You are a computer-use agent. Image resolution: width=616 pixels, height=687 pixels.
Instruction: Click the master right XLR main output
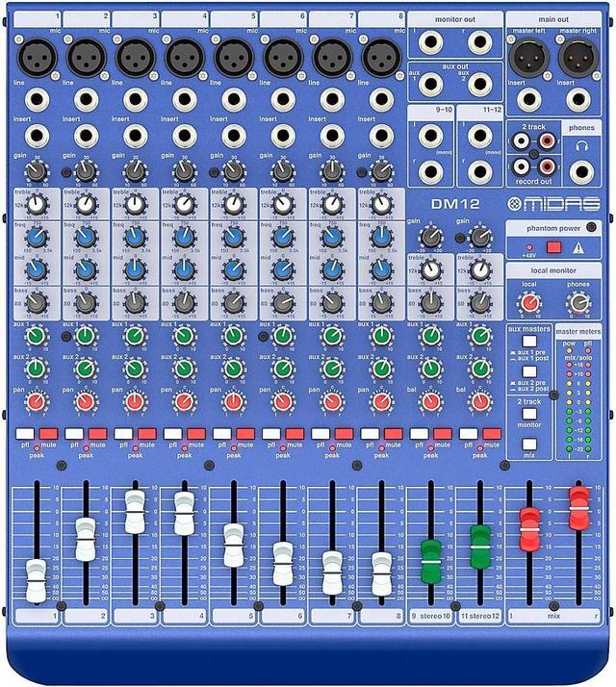pyautogui.click(x=578, y=58)
